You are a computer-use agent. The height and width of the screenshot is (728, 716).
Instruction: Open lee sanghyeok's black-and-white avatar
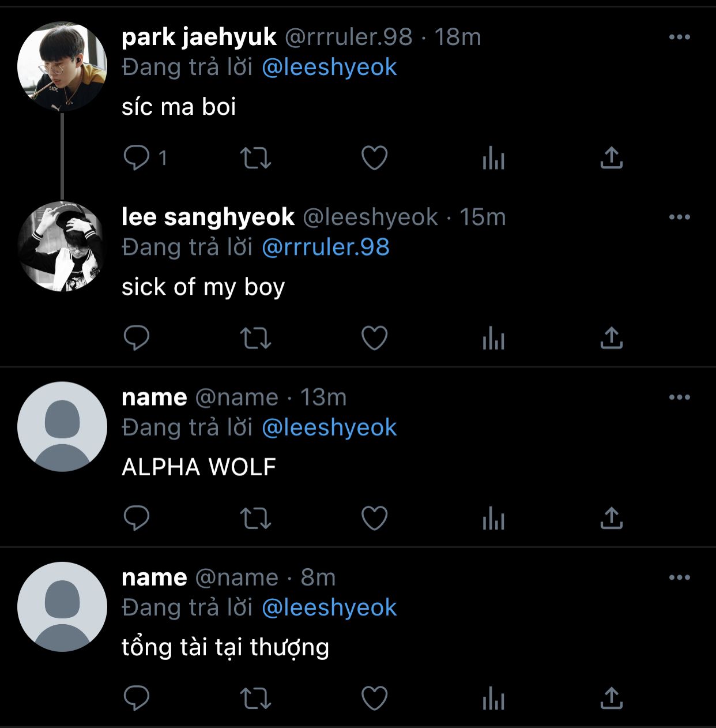pos(62,247)
